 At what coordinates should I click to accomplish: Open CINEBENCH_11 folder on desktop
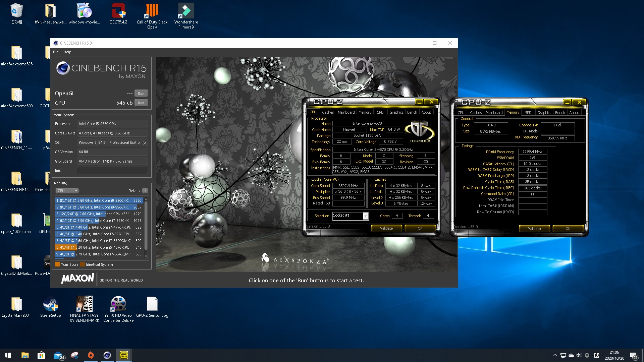[x=17, y=139]
